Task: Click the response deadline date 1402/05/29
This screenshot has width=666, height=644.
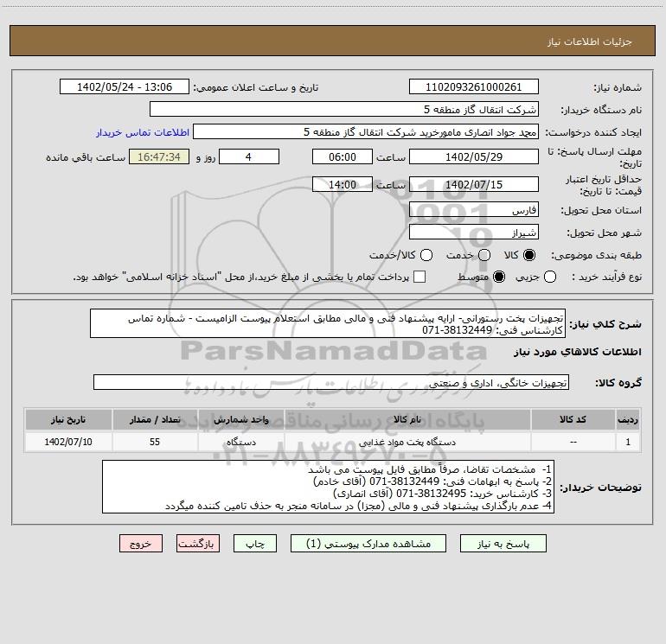Action: [x=474, y=156]
